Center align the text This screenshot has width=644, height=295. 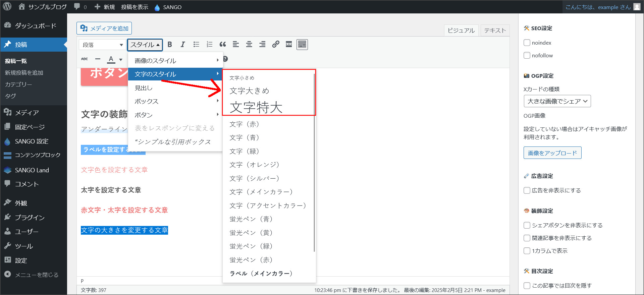(249, 45)
